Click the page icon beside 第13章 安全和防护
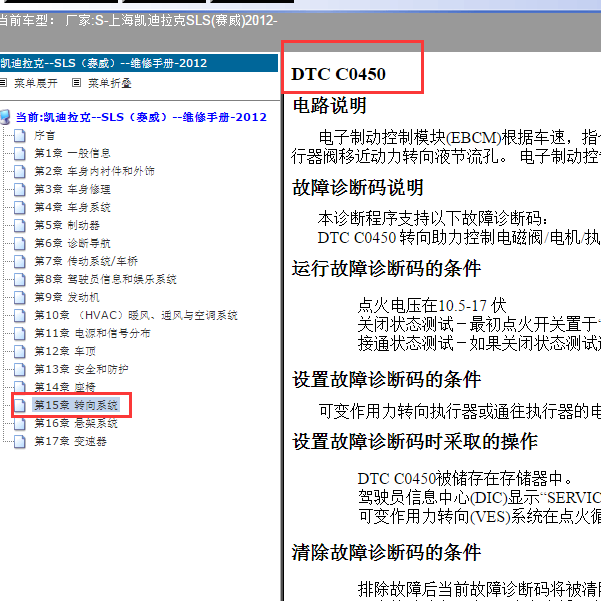Image resolution: width=601 pixels, height=601 pixels. pyautogui.click(x=20, y=369)
